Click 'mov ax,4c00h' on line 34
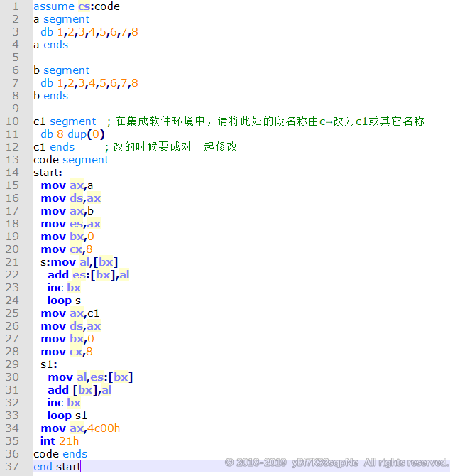 (x=80, y=428)
